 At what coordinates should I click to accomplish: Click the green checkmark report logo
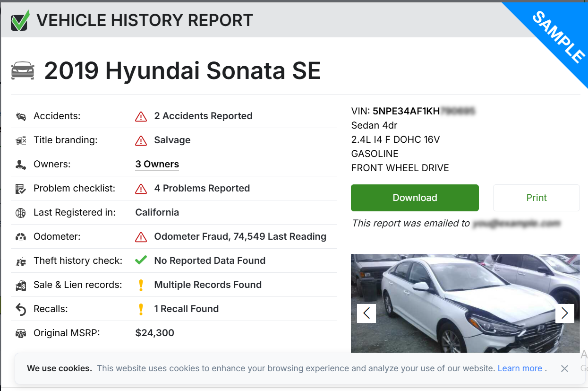point(20,20)
